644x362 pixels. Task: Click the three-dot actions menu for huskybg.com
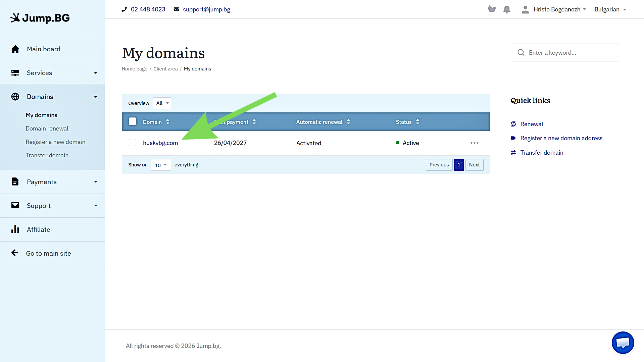[x=474, y=143]
